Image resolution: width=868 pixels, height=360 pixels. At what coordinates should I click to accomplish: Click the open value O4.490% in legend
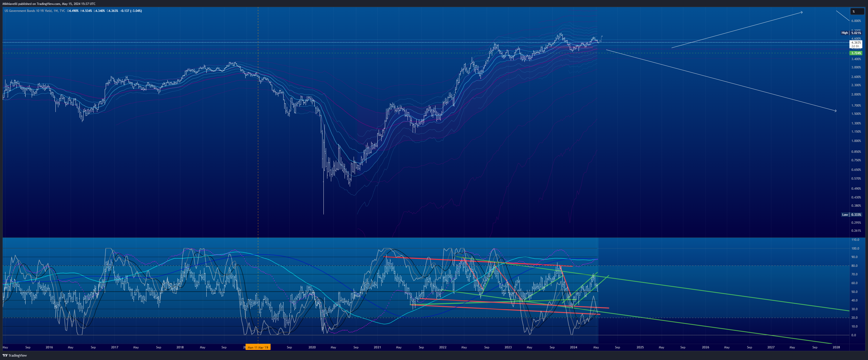(x=73, y=11)
